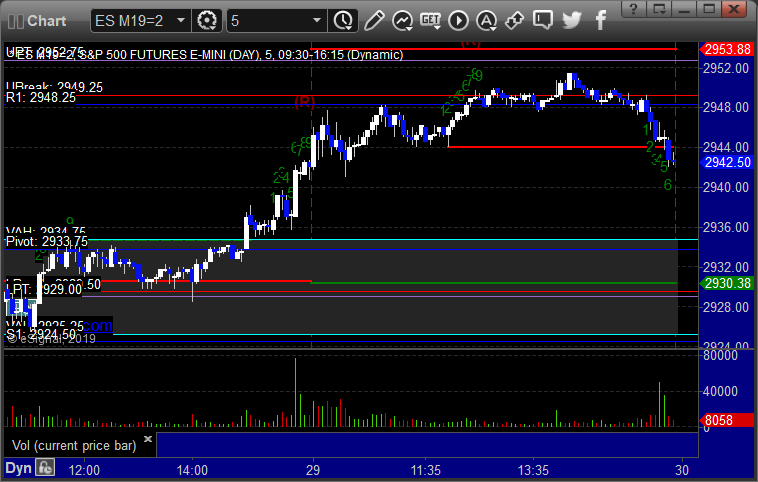Click the Chart grip handle icon
This screenshot has height=482, width=758.
coord(15,21)
